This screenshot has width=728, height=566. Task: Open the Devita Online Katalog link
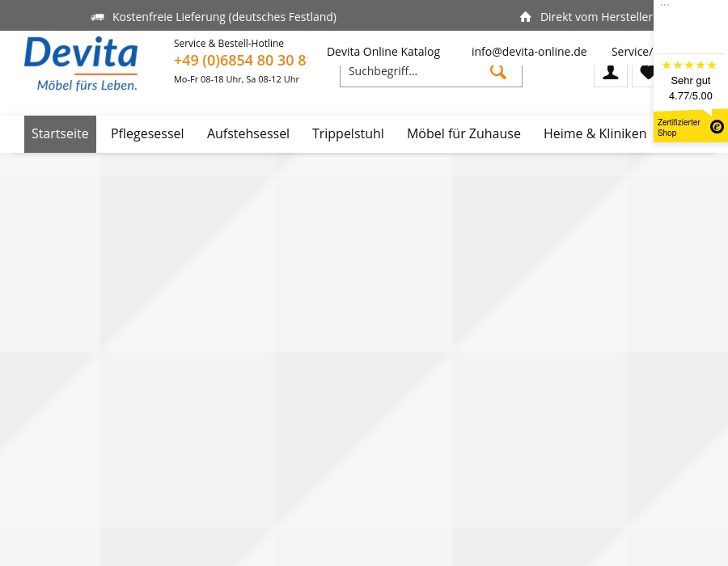tap(383, 51)
